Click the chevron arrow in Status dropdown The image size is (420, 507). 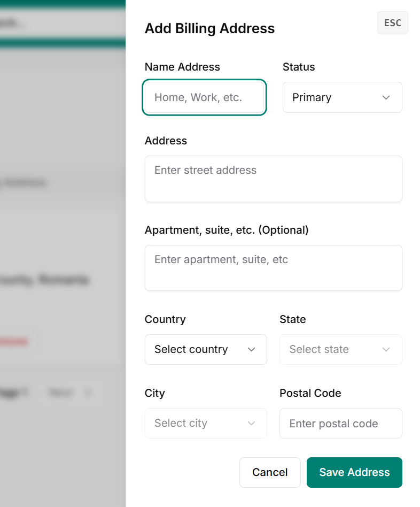click(386, 97)
